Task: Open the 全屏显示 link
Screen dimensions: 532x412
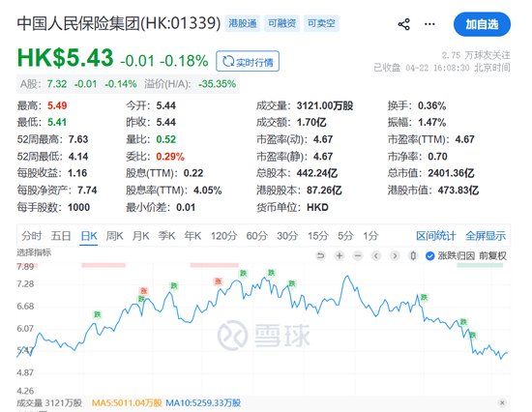Action: (x=486, y=236)
